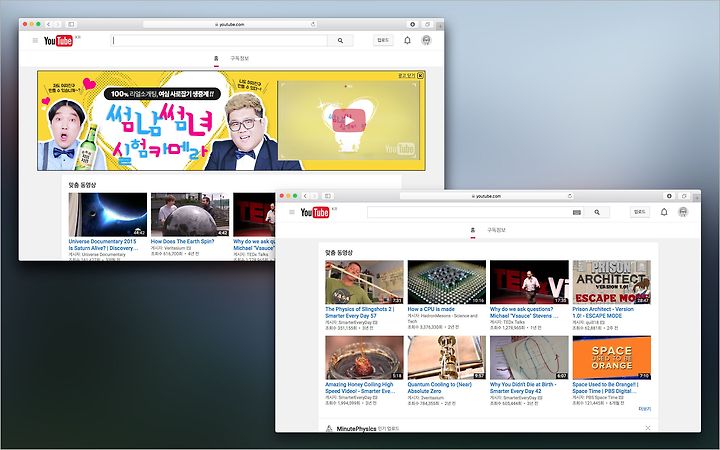Image resolution: width=720 pixels, height=450 pixels.
Task: Go forward in back Safari window
Action: [x=57, y=24]
